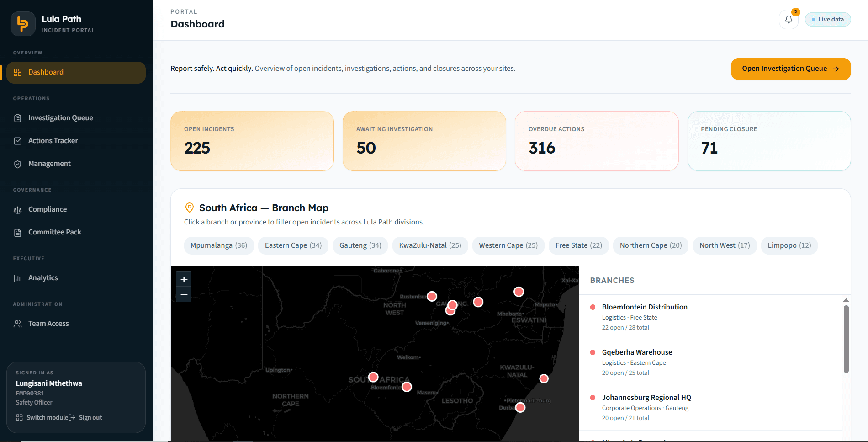Image resolution: width=868 pixels, height=442 pixels.
Task: Open Committee Pack sidebar item
Action: (x=76, y=232)
